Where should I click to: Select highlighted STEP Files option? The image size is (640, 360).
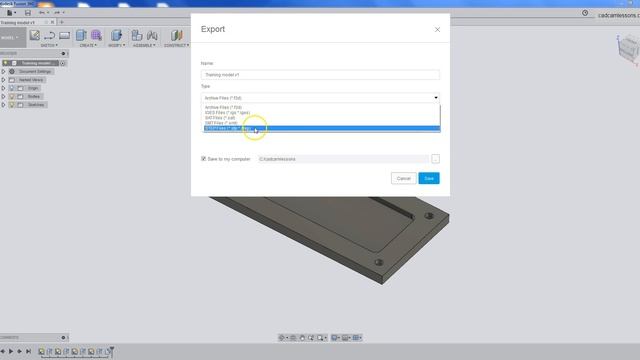[x=322, y=129]
